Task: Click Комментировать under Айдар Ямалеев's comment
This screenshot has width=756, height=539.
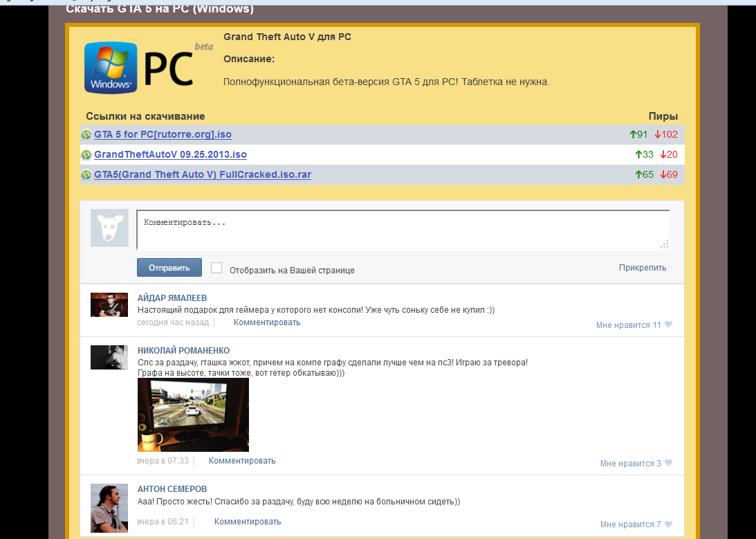Action: (267, 322)
